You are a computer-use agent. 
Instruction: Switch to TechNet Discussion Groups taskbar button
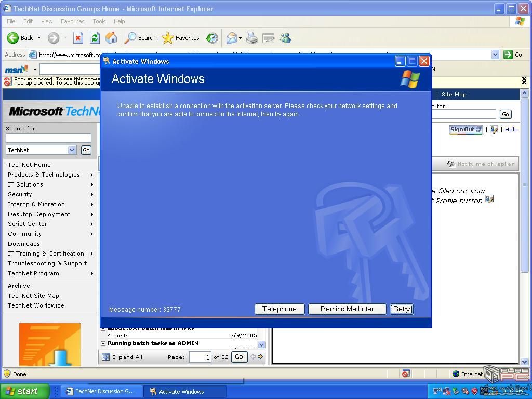[x=101, y=391]
